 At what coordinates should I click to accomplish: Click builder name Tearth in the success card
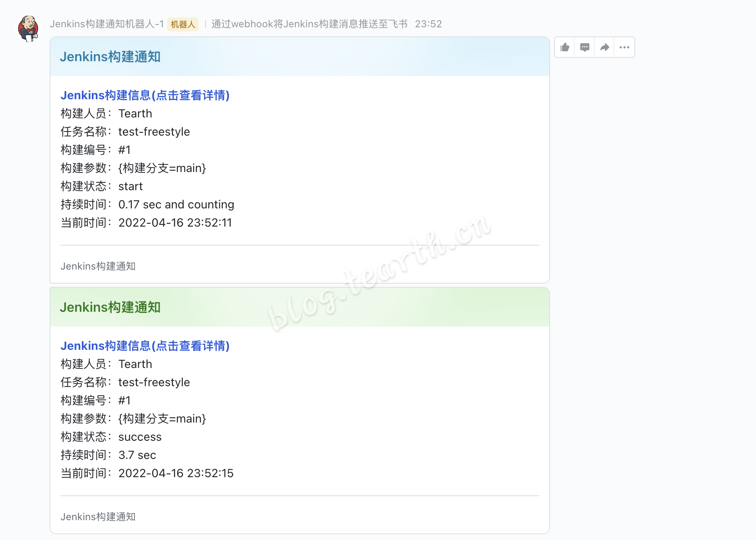point(135,364)
